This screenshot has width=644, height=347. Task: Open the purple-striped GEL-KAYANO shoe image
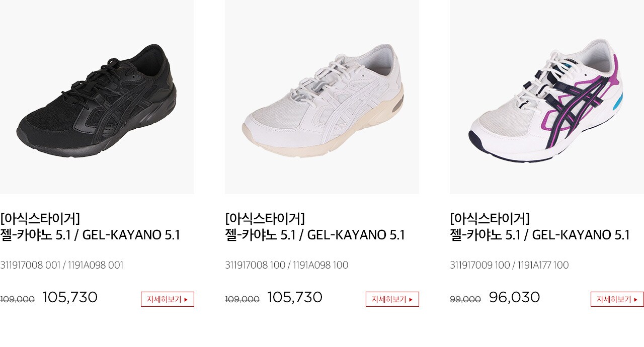(547, 97)
